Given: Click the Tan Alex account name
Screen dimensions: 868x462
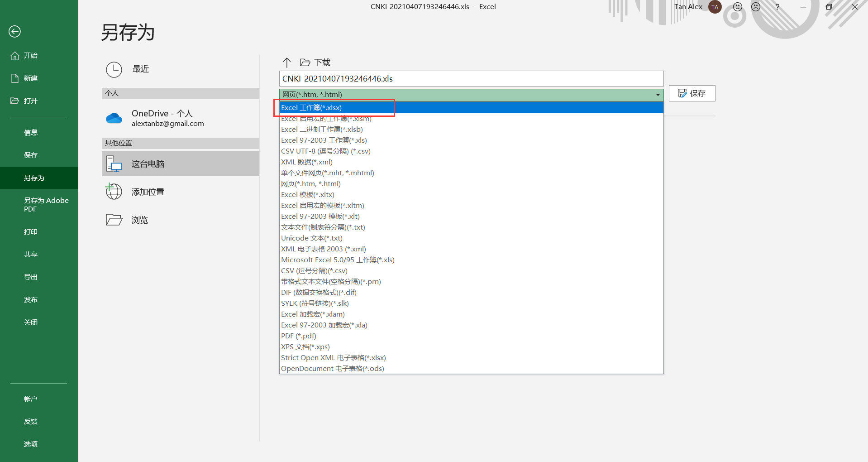Looking at the screenshot, I should pos(688,7).
